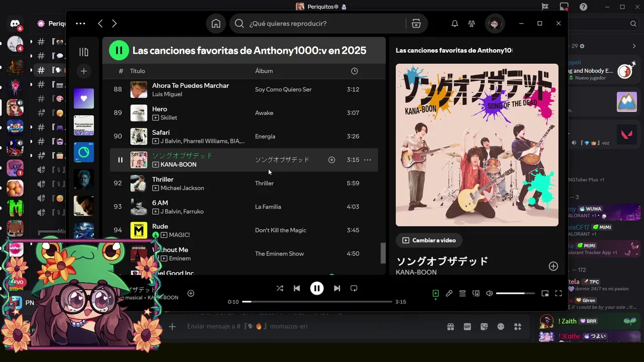The image size is (644, 362).
Task: Click Discord Help question mark icon
Action: coord(583,7)
